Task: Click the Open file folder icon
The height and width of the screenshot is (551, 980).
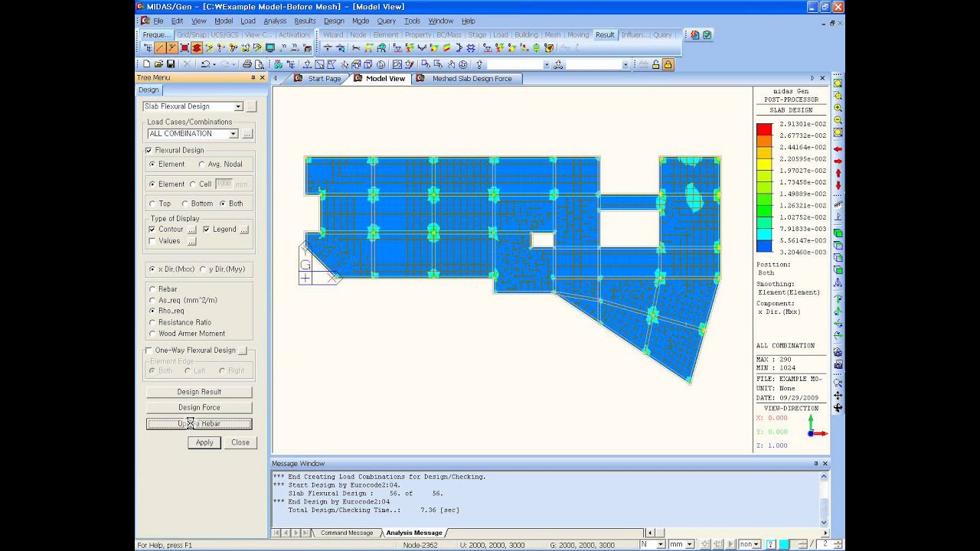Action: [158, 64]
